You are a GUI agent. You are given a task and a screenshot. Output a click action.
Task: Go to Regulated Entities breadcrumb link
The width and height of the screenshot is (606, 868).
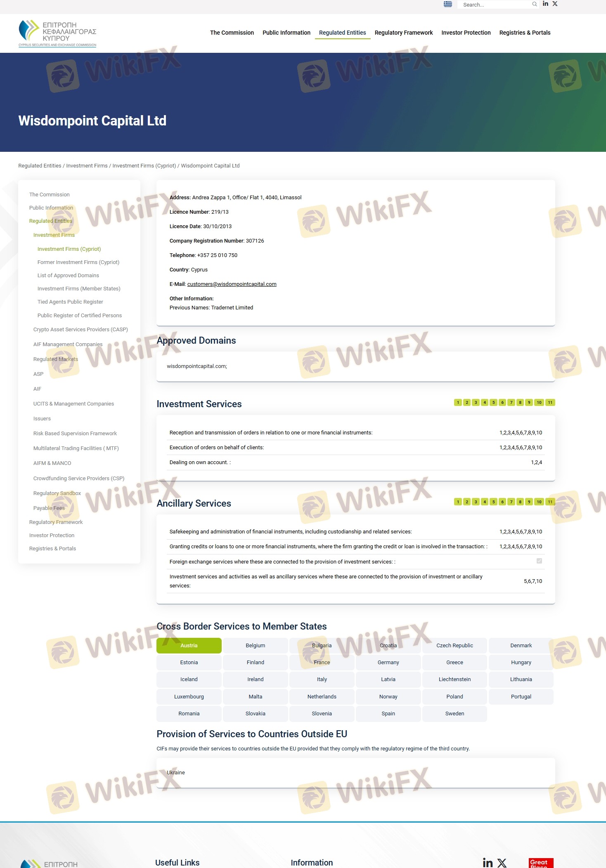pos(40,166)
